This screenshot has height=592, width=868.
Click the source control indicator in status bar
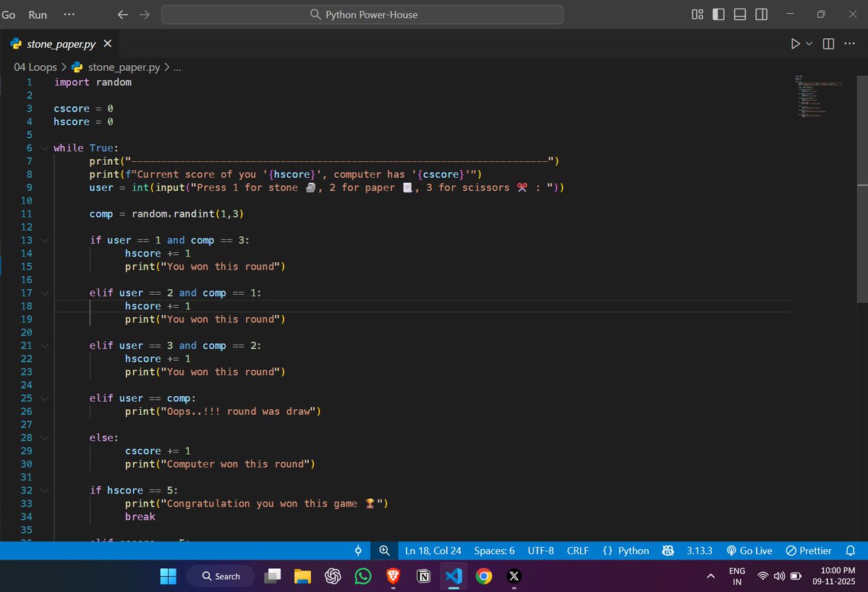tap(358, 551)
